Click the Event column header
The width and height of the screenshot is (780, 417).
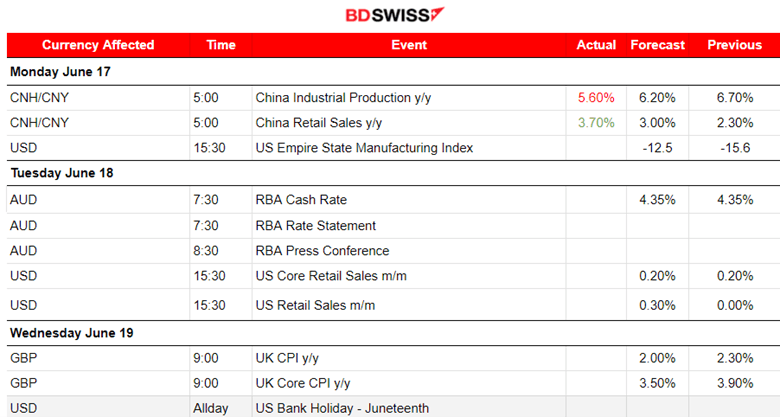408,45
